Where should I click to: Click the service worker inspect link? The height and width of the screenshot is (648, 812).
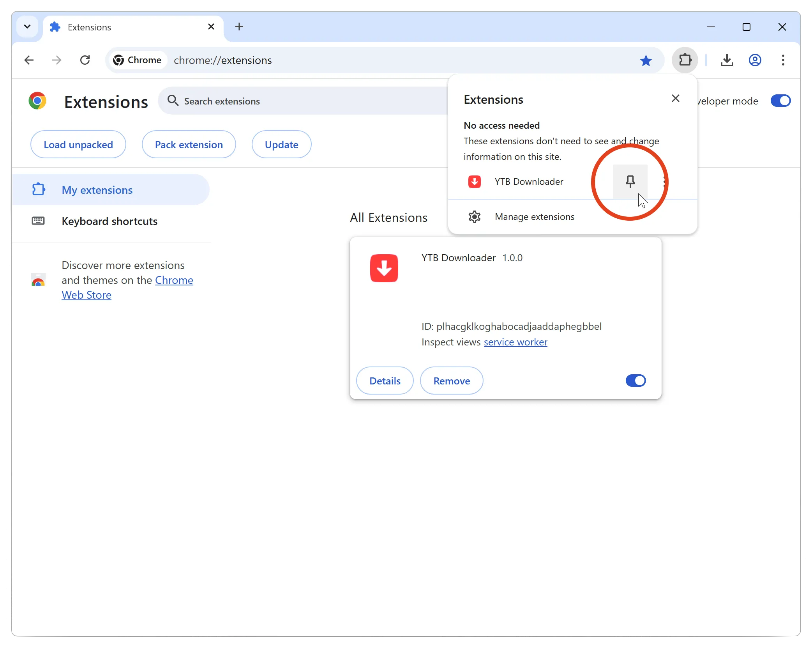[515, 342]
